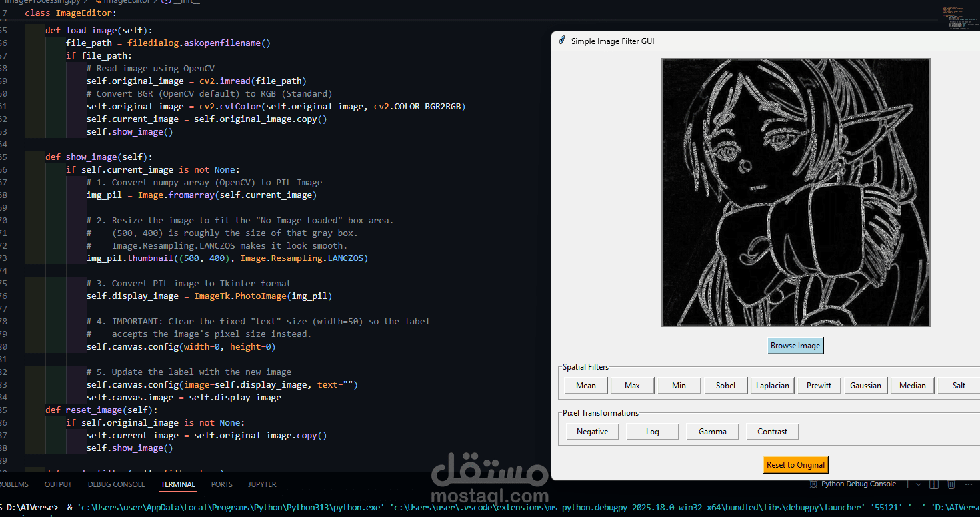The width and height of the screenshot is (980, 517).
Task: Apply the Log transformation
Action: [652, 432]
